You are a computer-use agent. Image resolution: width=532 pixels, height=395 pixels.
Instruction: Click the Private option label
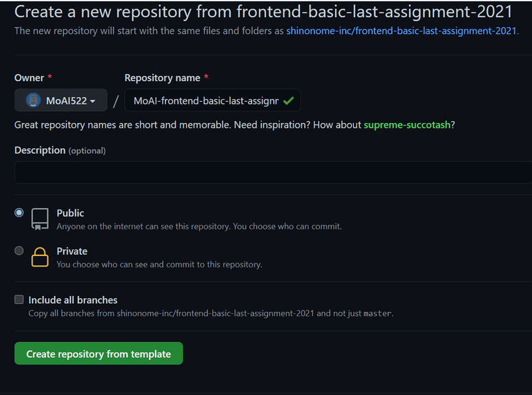click(72, 251)
